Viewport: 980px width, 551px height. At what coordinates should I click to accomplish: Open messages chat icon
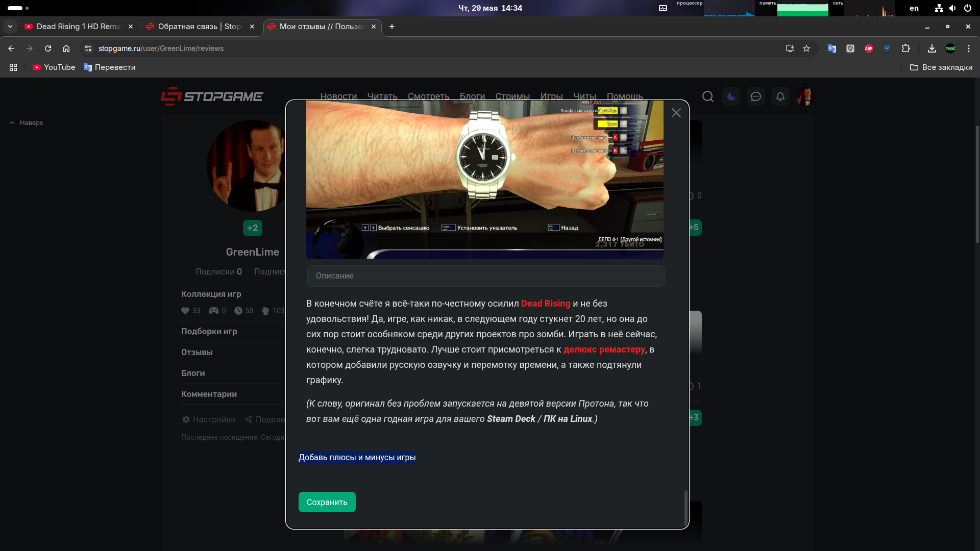(756, 96)
